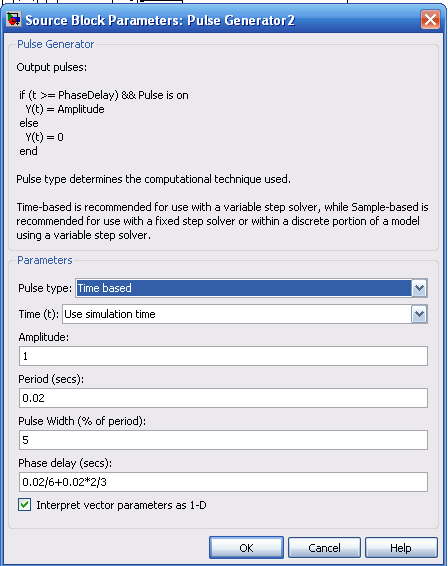
Task: Close the Pulse Generator2 parameters dialog
Action: (430, 19)
